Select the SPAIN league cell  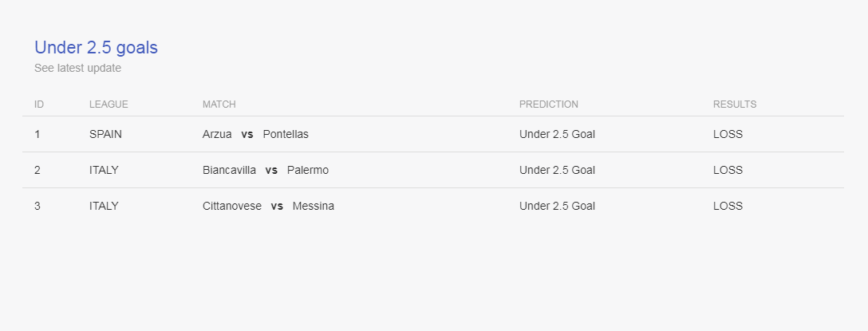(x=105, y=134)
